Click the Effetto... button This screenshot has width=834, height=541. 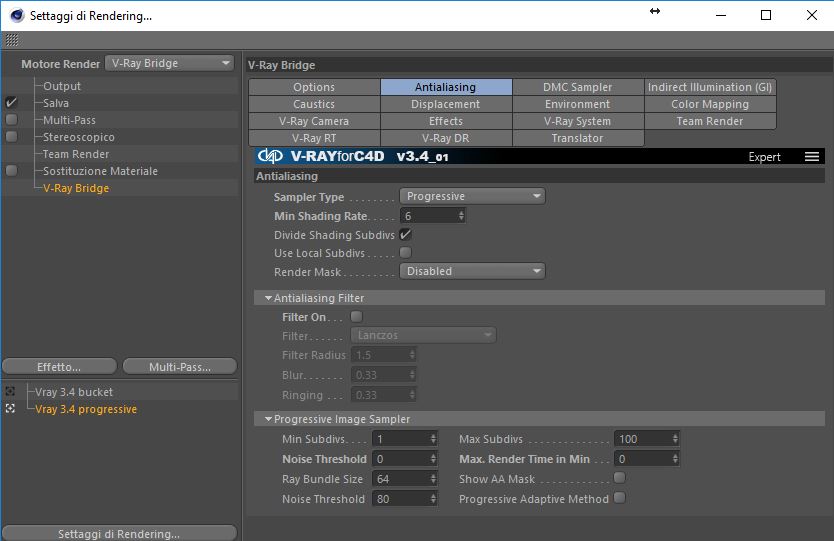point(59,367)
